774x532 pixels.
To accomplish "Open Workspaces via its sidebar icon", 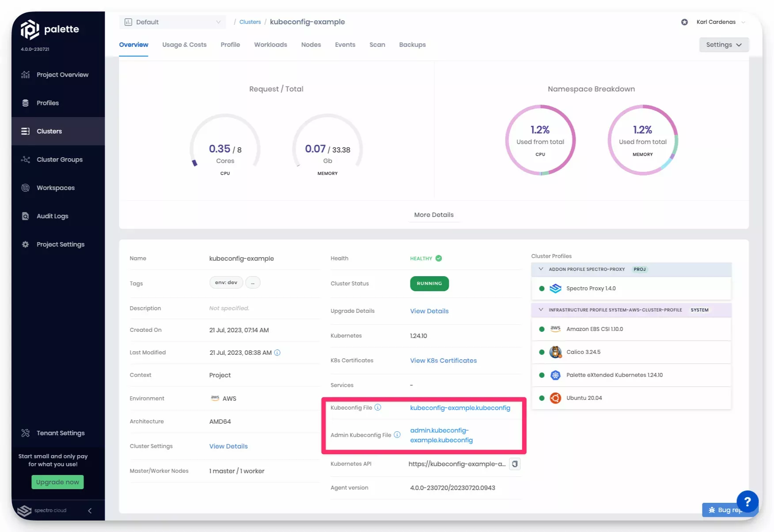I will pos(25,187).
